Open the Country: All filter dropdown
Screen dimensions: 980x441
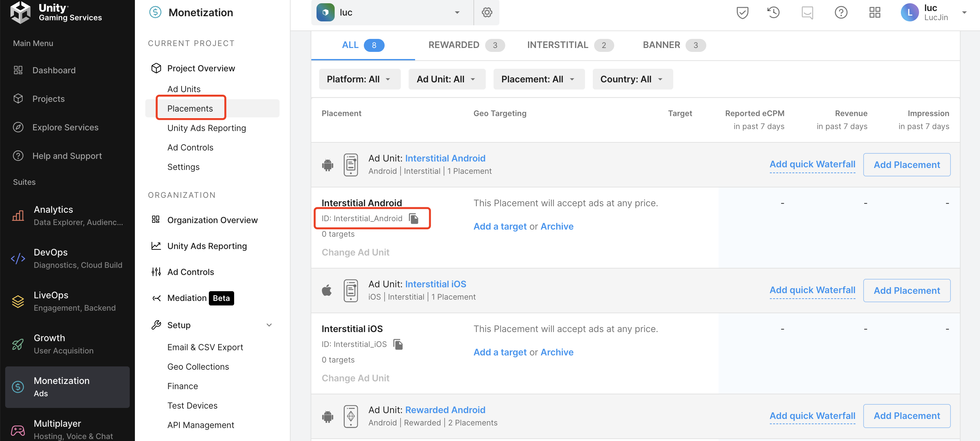(632, 79)
